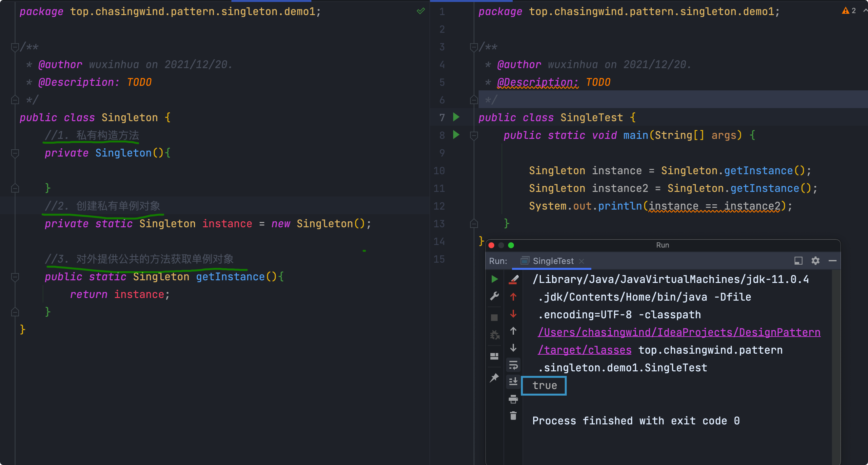This screenshot has height=465, width=868.
Task: Jump to previous failed item red up arrow
Action: click(513, 297)
